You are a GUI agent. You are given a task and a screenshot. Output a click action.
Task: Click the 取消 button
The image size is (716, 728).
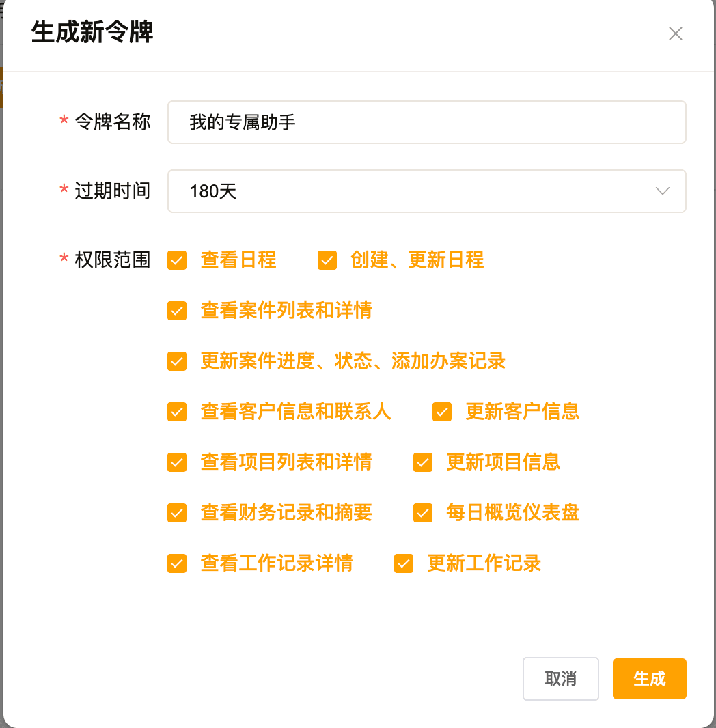click(x=560, y=679)
